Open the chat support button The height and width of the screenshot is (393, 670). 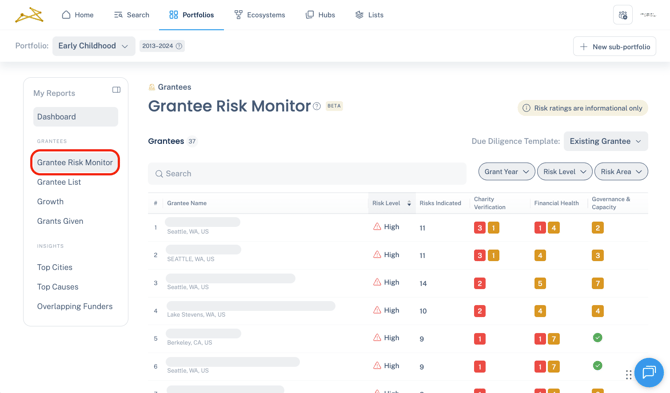click(x=649, y=372)
